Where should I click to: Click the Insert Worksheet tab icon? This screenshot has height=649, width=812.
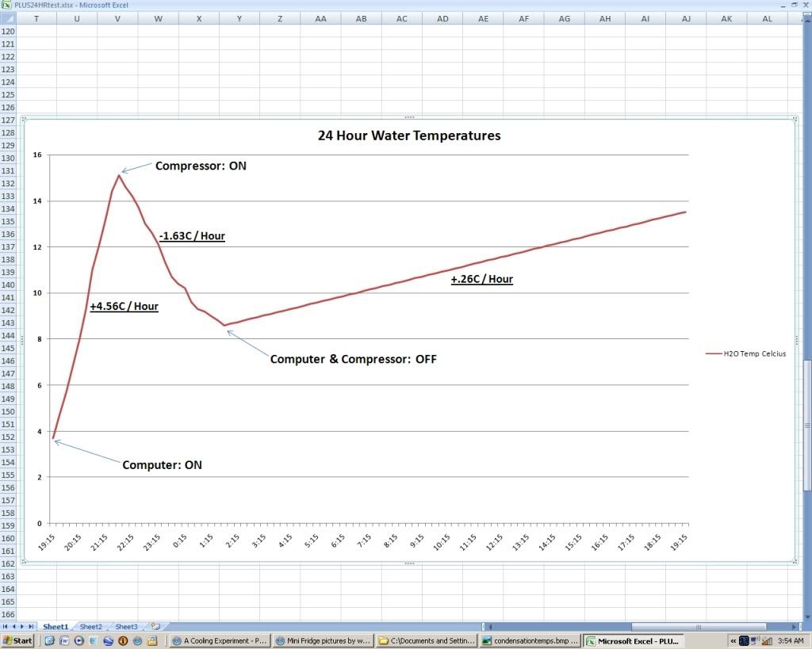155,627
